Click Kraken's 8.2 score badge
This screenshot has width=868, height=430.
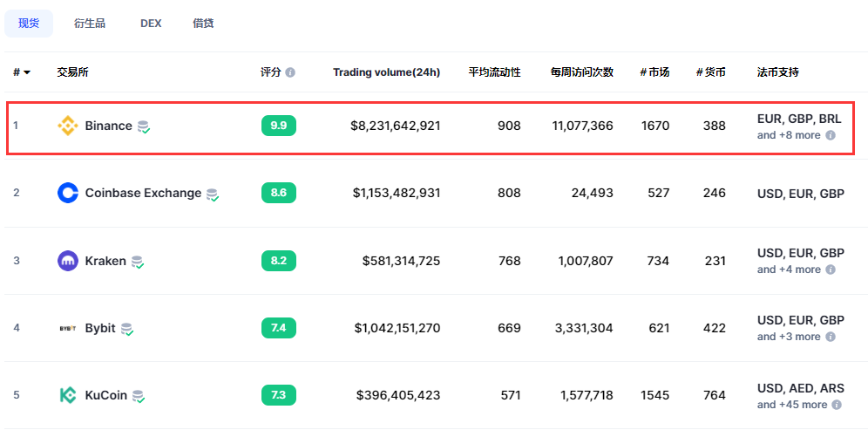(x=279, y=261)
